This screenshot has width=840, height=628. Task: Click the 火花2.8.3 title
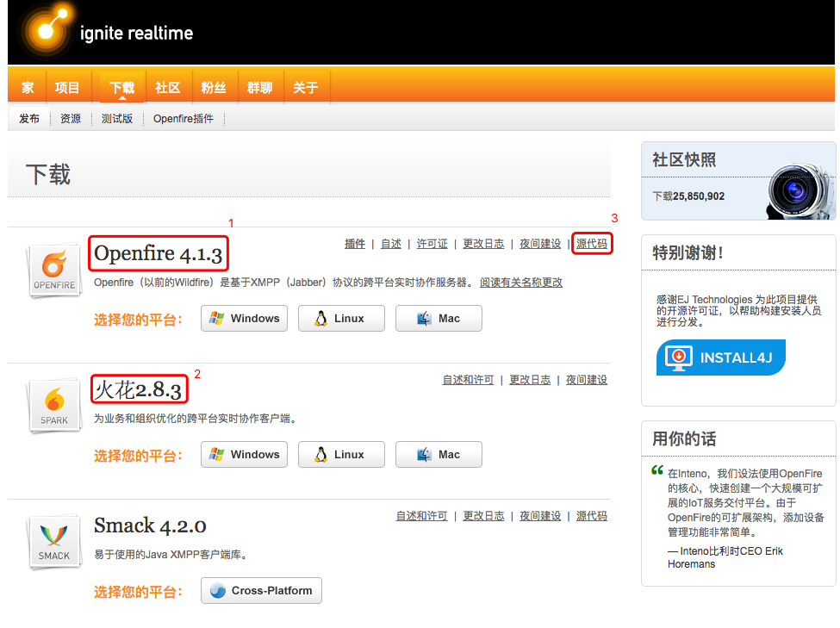[x=139, y=389]
